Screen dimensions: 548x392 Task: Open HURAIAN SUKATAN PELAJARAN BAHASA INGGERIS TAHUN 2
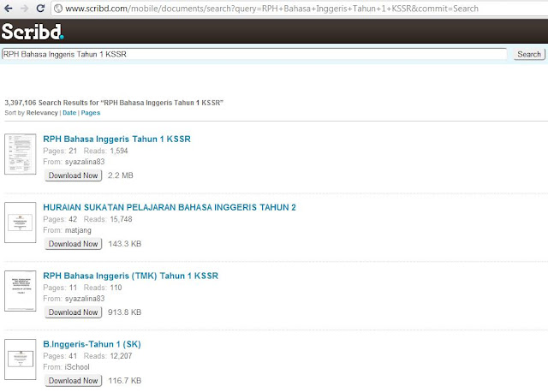click(x=170, y=207)
